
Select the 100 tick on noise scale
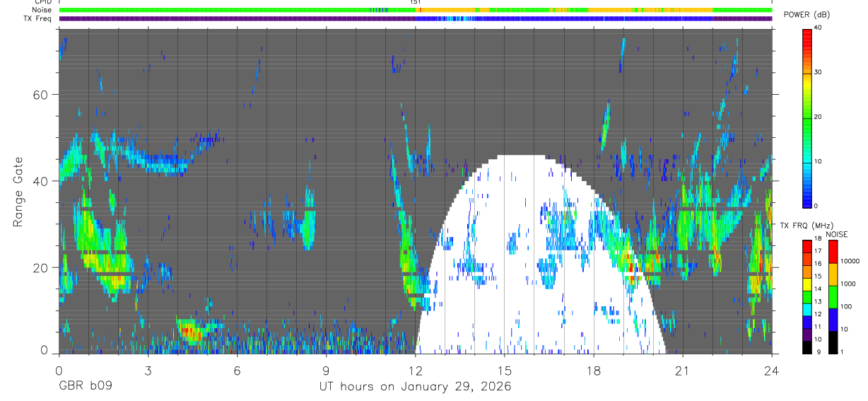click(x=847, y=306)
